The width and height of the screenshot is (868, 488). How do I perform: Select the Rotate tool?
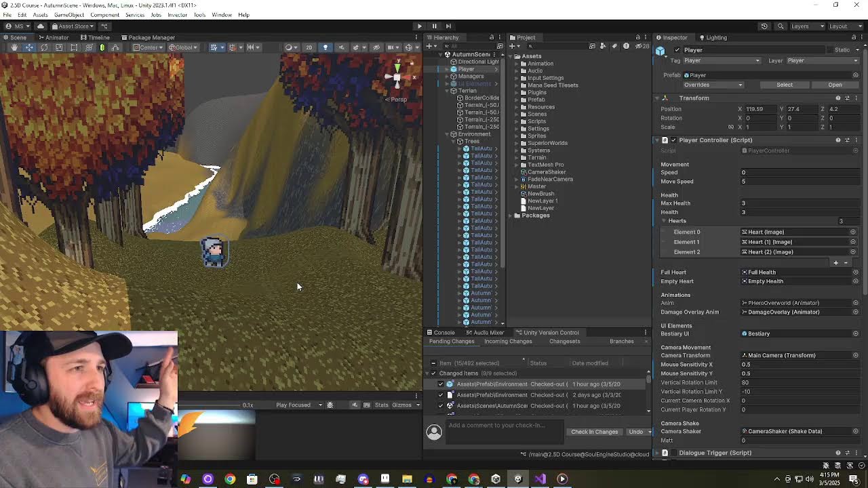(44, 47)
